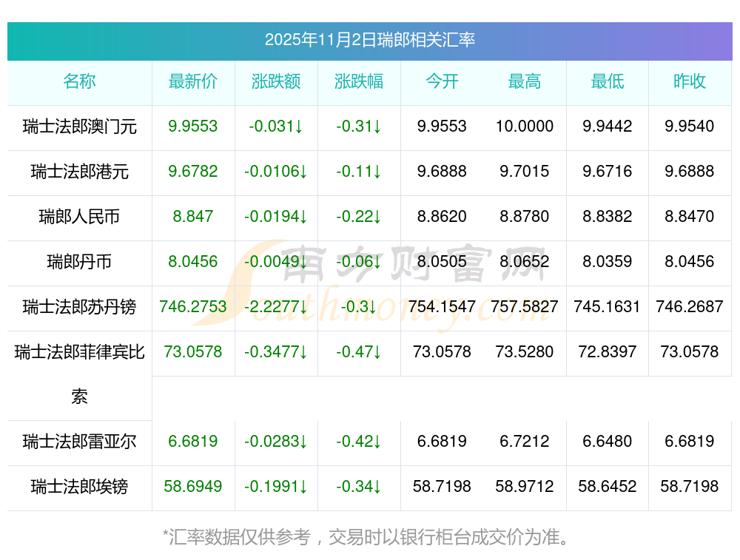Open the 瑞士法郎澳门元 row name
Screen dimensions: 740x560
79,126
